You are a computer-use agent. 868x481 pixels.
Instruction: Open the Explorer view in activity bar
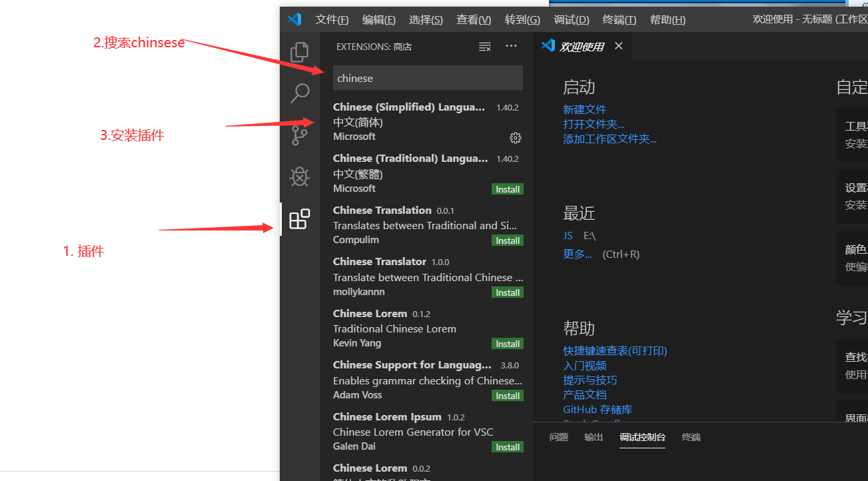pyautogui.click(x=300, y=52)
